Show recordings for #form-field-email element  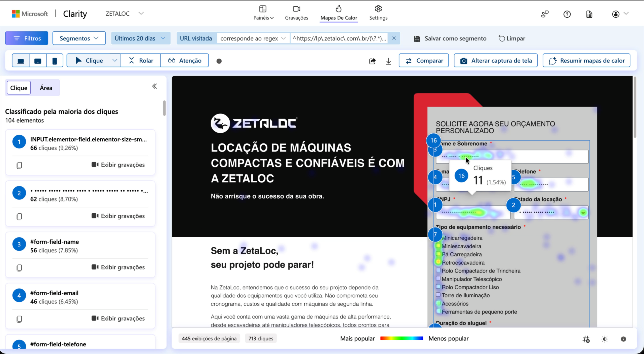click(x=118, y=319)
